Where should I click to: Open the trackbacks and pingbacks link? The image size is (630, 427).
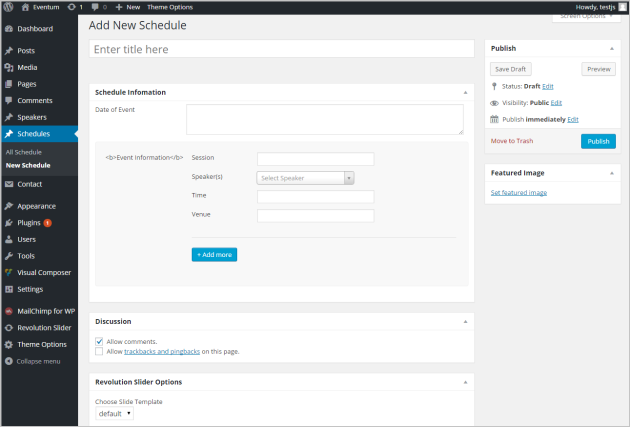coord(162,351)
